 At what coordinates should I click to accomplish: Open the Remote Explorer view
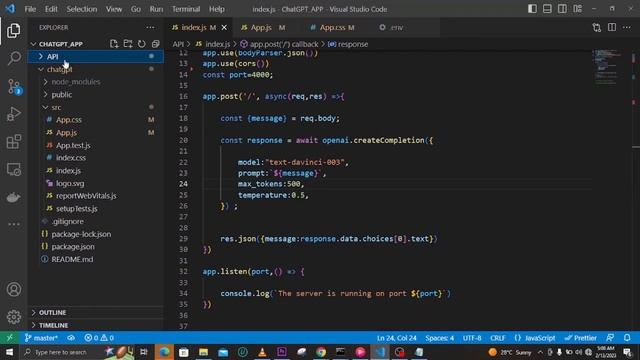click(14, 169)
